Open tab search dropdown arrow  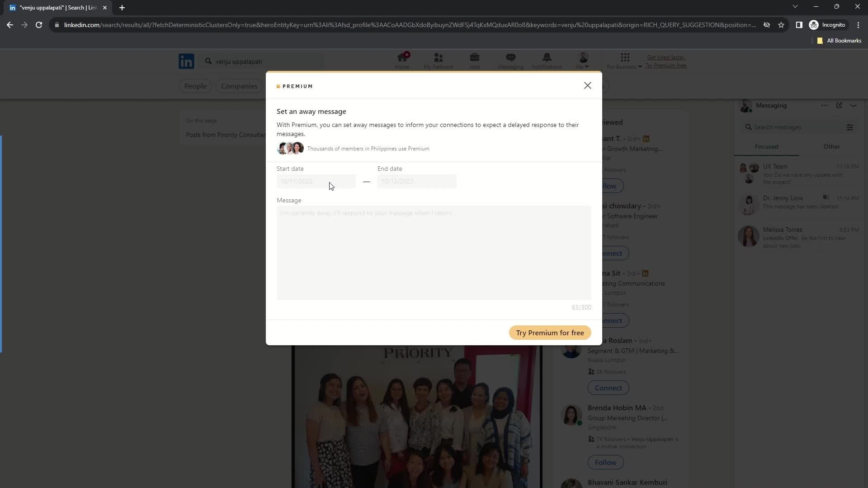[795, 6]
